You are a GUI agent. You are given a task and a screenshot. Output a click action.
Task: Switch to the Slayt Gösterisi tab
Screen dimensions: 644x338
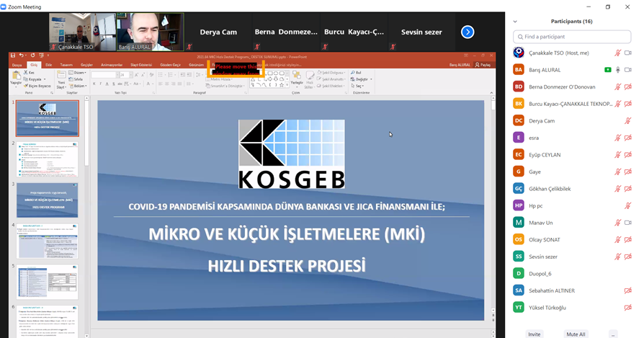[x=141, y=65]
